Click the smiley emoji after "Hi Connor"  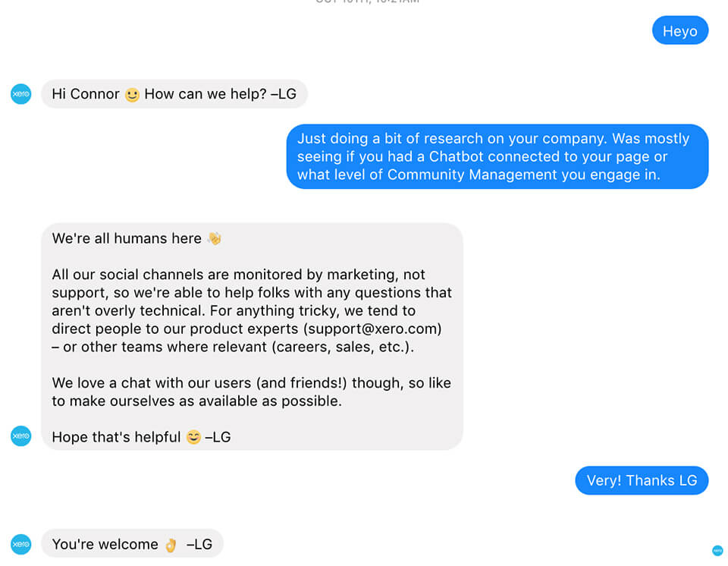pos(132,95)
